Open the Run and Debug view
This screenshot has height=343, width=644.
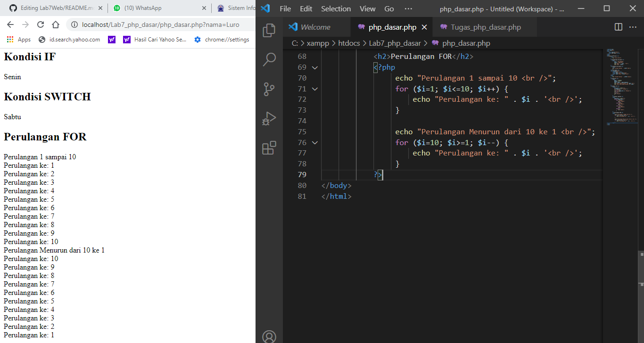269,118
